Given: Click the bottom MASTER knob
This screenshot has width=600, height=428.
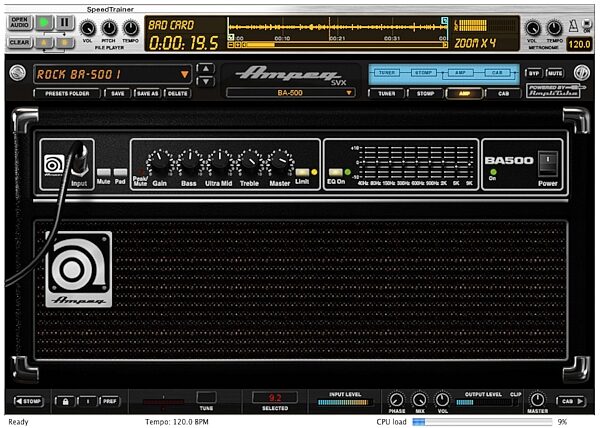Looking at the screenshot, I should 537,399.
